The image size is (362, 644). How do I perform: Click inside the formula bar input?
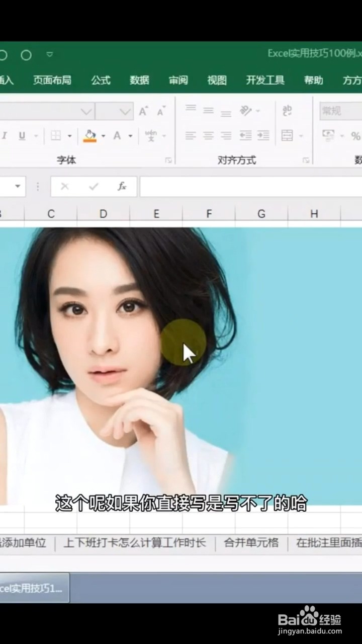(x=251, y=187)
